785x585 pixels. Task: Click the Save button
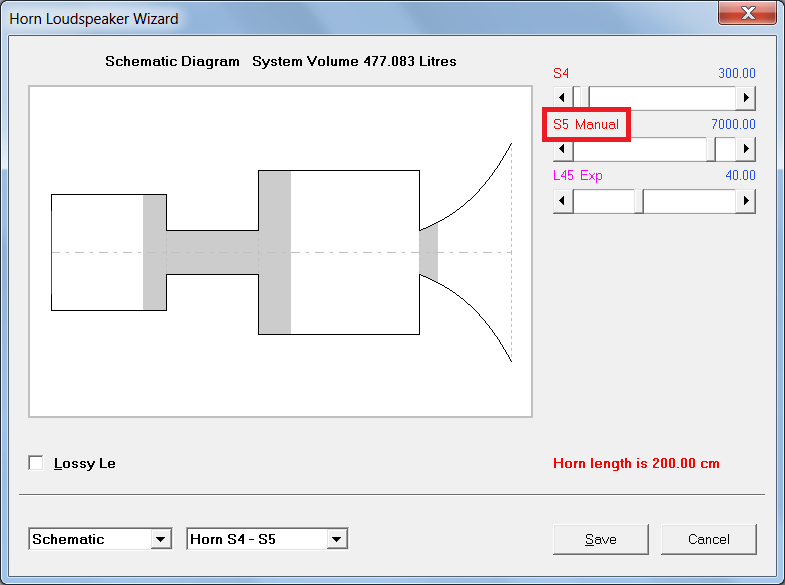coord(600,539)
